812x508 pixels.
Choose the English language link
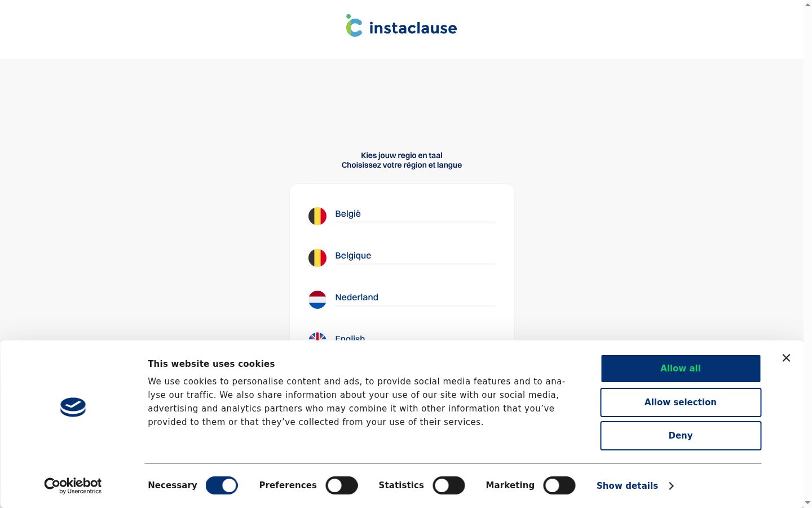click(x=350, y=338)
